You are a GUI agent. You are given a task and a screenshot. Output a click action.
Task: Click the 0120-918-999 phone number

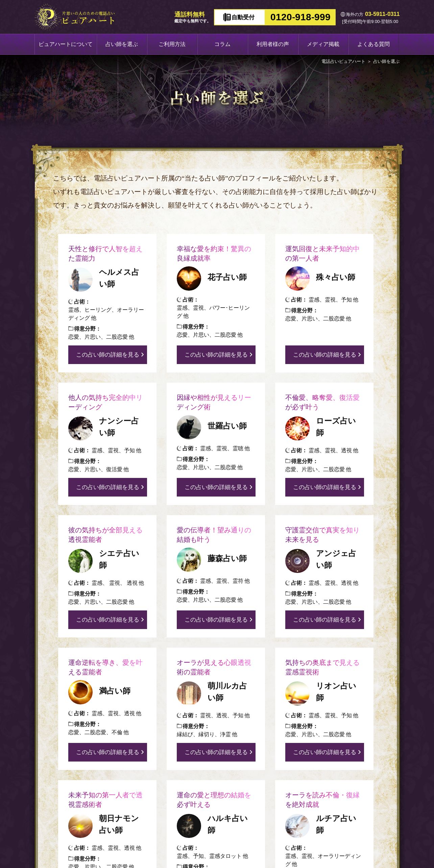tap(300, 17)
